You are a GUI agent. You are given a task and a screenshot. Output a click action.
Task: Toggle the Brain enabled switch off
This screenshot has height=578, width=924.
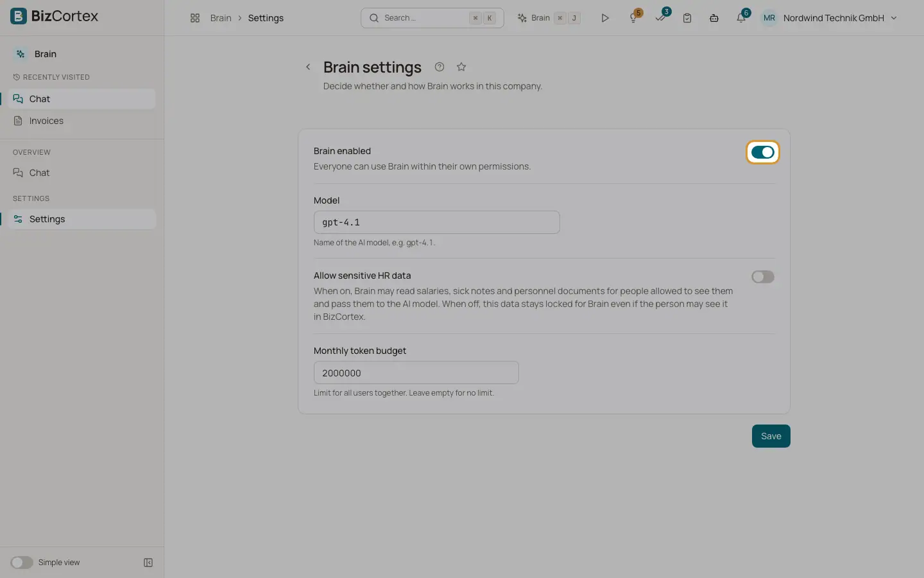click(763, 152)
